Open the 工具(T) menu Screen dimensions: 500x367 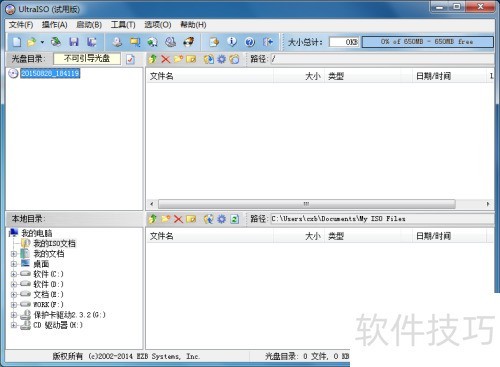click(123, 25)
